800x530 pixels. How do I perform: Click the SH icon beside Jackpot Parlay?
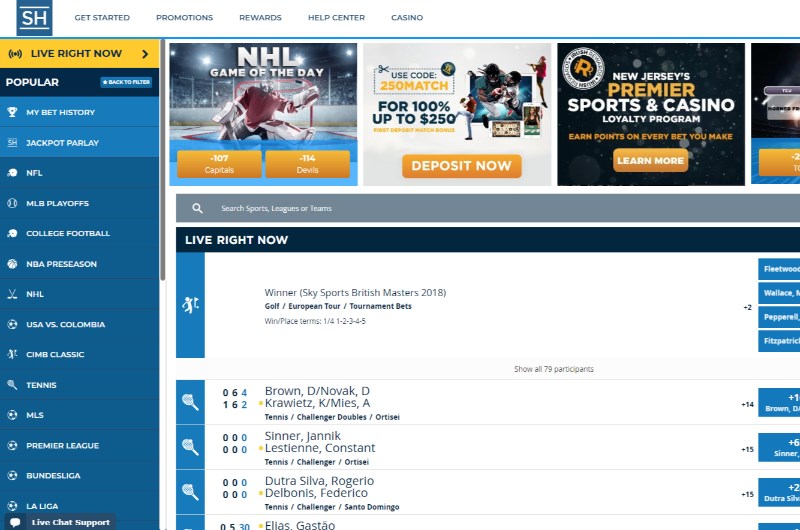coord(12,143)
